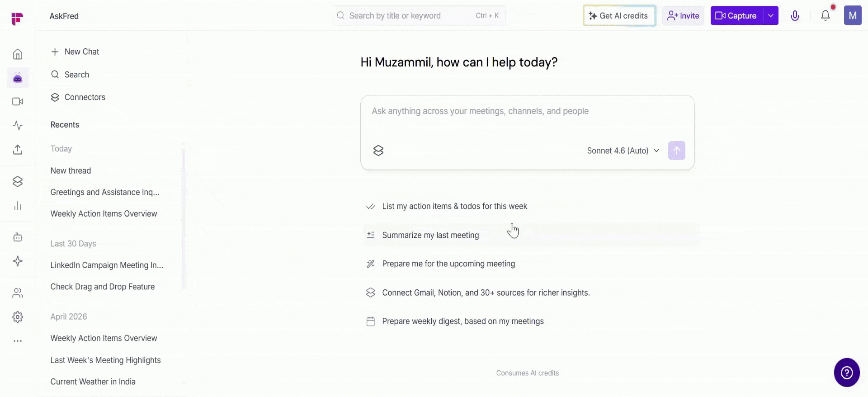Click the notifications bell icon
This screenshot has height=397, width=868.
tap(826, 16)
